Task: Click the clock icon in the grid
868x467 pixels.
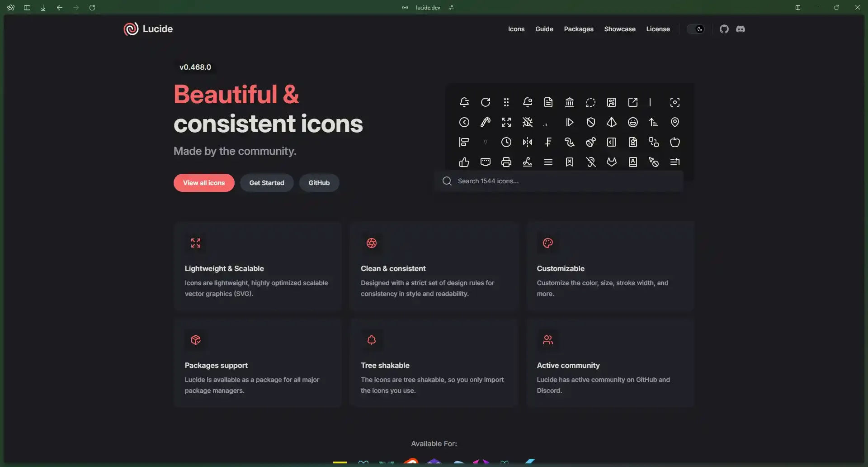Action: tap(506, 142)
